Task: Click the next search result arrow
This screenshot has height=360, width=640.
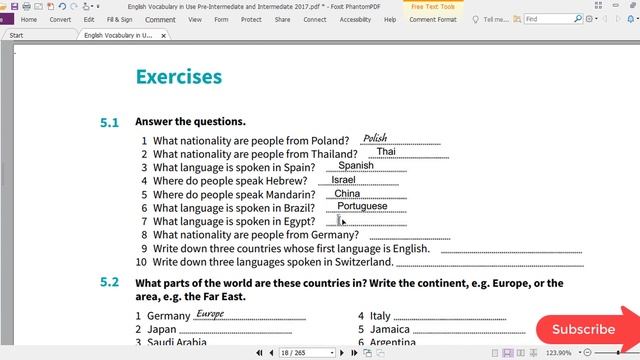Action: [618, 19]
